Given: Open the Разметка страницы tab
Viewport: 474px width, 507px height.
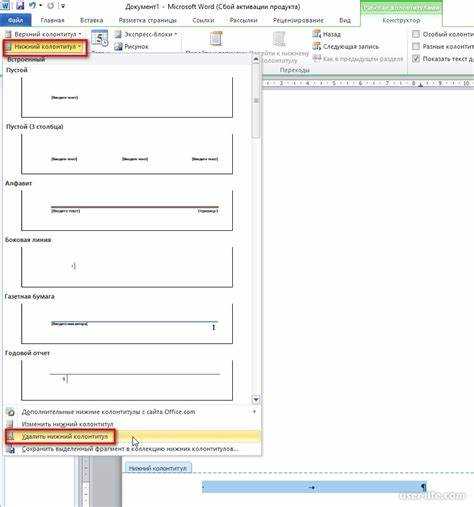Looking at the screenshot, I should (148, 20).
